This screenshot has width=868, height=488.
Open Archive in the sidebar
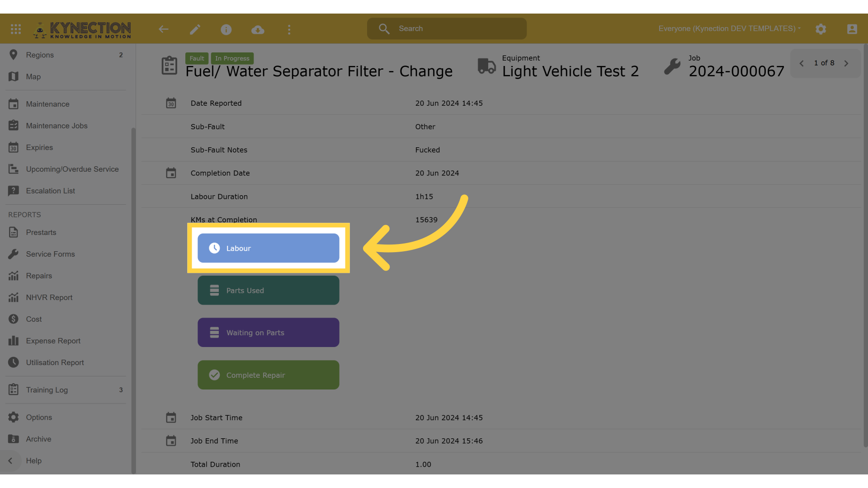pos(66,439)
